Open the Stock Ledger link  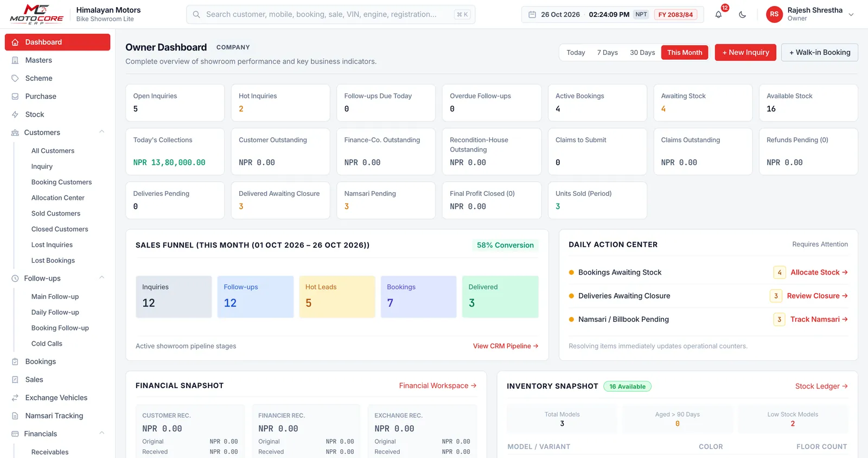click(821, 386)
